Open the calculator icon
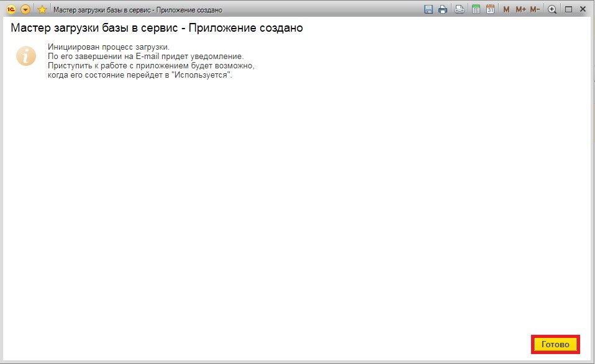595x364 pixels. [476, 9]
